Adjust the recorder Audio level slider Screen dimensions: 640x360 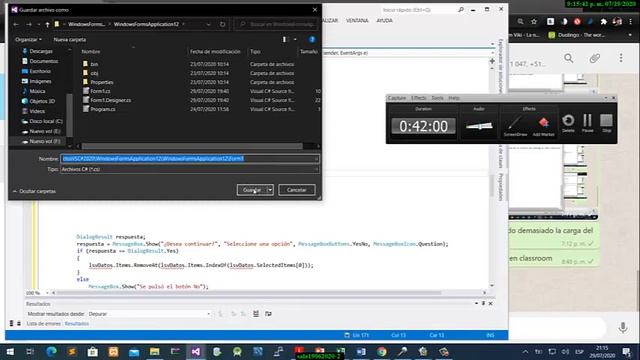coord(479,126)
